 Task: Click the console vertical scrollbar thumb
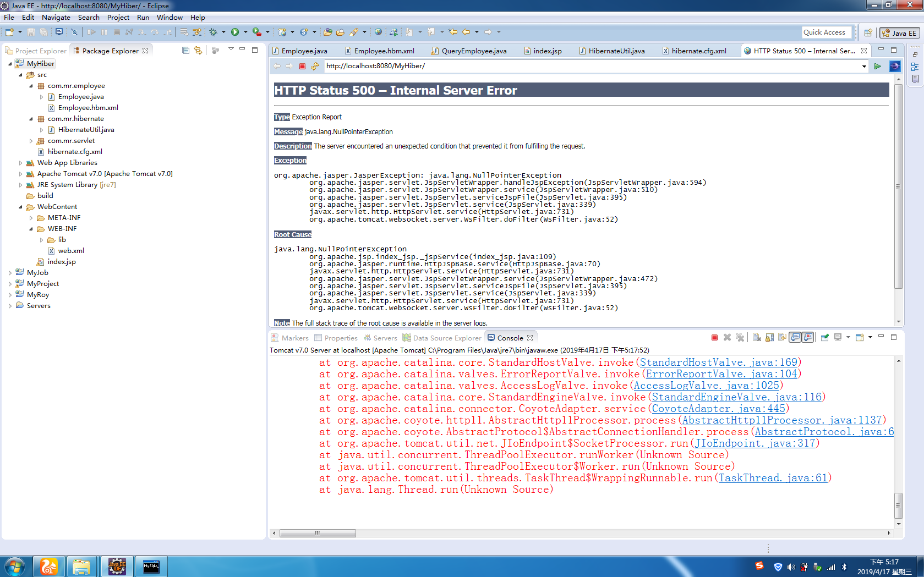tap(898, 505)
